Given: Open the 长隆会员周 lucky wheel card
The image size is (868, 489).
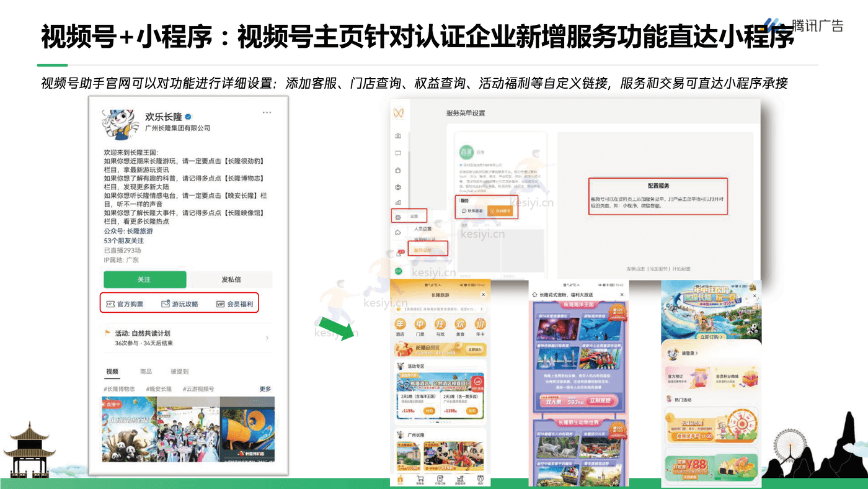Looking at the screenshot, I should tap(711, 426).
